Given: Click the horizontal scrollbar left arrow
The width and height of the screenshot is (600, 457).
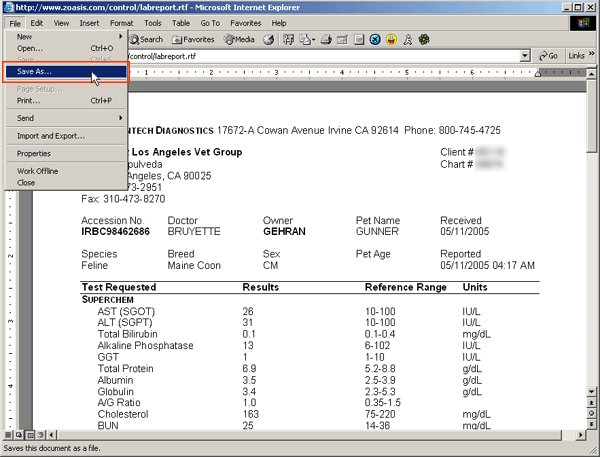Looking at the screenshot, I should click(x=52, y=435).
